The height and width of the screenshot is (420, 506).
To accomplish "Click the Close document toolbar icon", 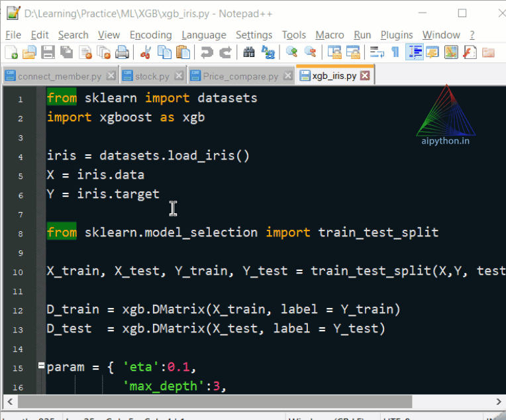I will tap(85, 52).
